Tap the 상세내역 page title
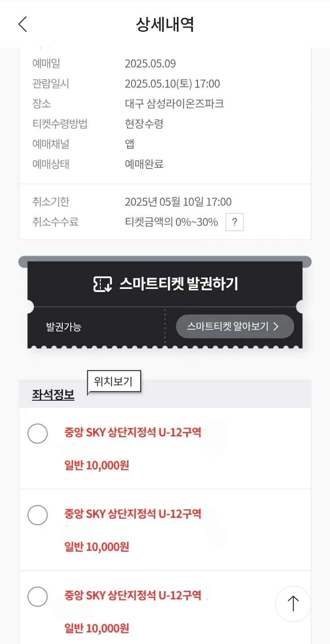 (165, 24)
